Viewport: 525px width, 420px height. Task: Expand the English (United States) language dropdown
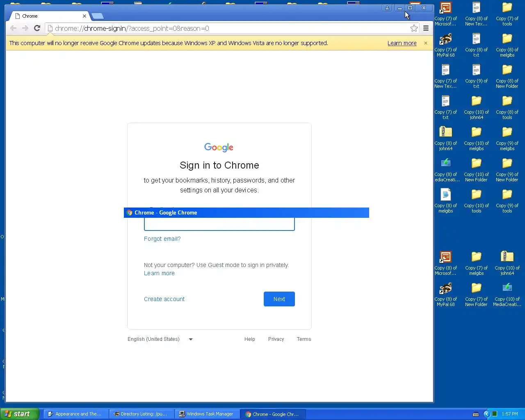pyautogui.click(x=160, y=339)
